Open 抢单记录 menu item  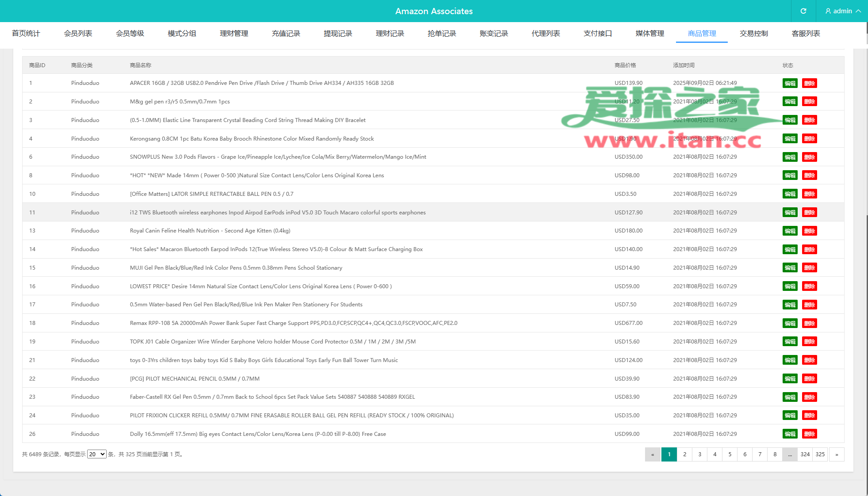442,34
